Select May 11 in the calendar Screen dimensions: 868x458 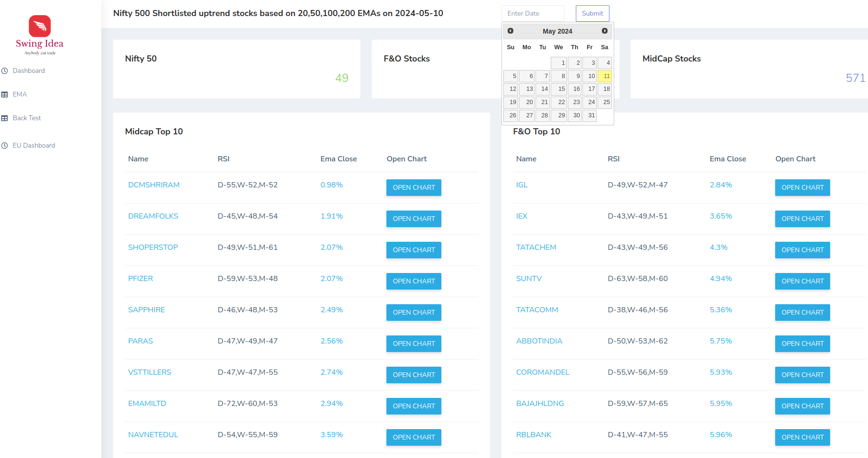(605, 76)
